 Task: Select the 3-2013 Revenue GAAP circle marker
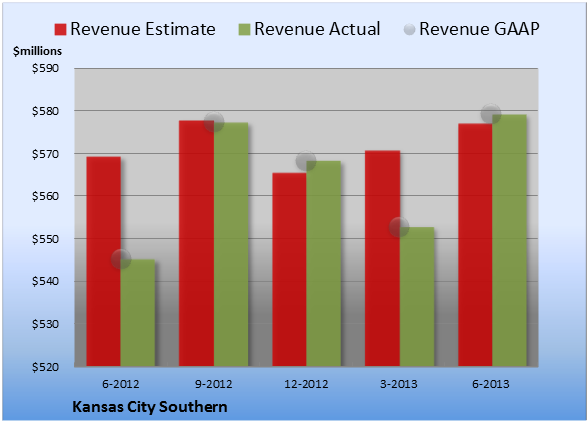399,227
